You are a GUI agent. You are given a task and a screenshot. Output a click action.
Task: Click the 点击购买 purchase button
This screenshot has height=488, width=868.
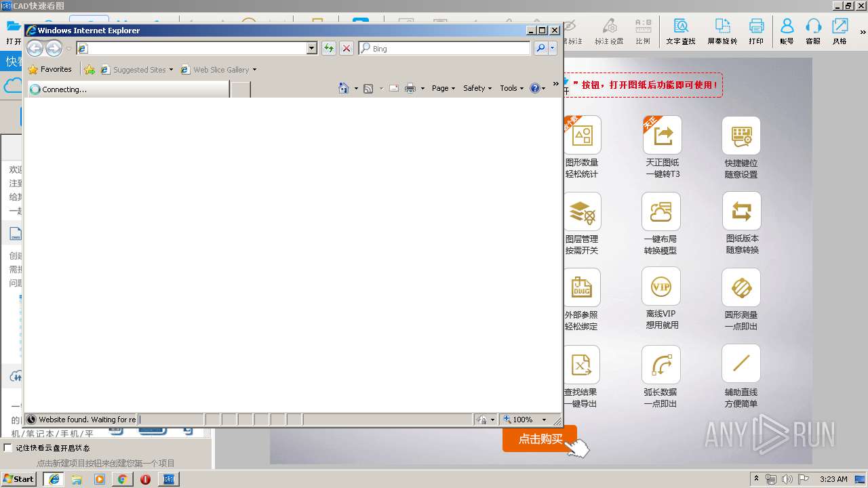pos(540,439)
